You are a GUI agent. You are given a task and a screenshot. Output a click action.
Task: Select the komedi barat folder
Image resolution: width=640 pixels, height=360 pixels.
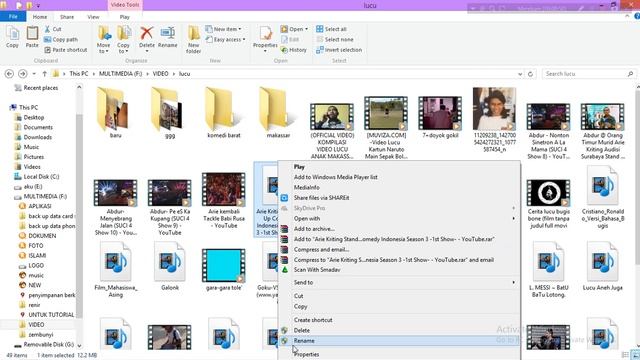[224, 113]
